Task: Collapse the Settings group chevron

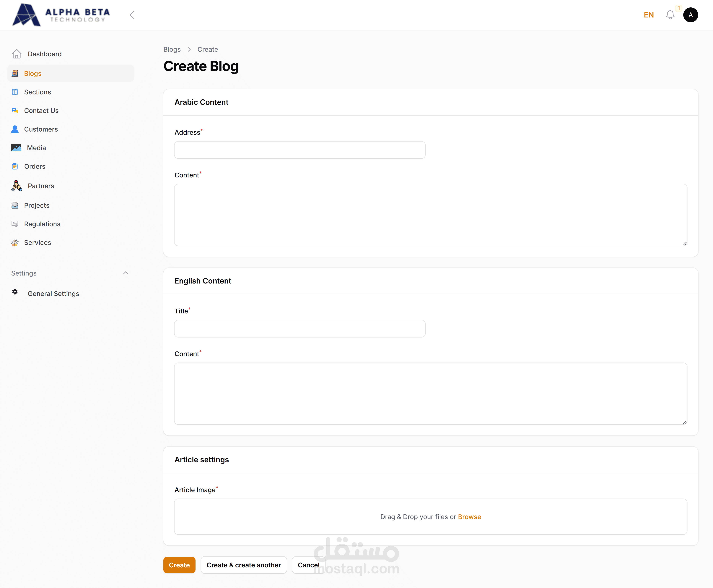Action: (x=126, y=273)
